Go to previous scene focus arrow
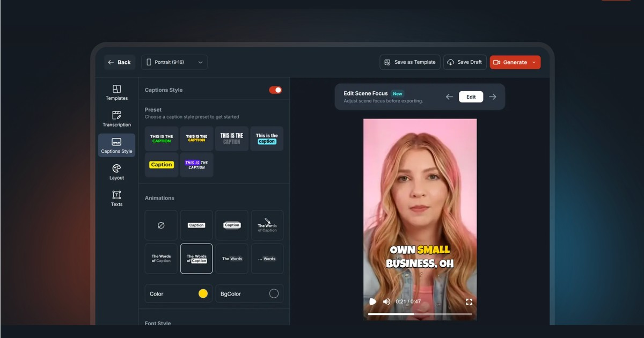Viewport: 644px width, 338px height. click(x=450, y=97)
